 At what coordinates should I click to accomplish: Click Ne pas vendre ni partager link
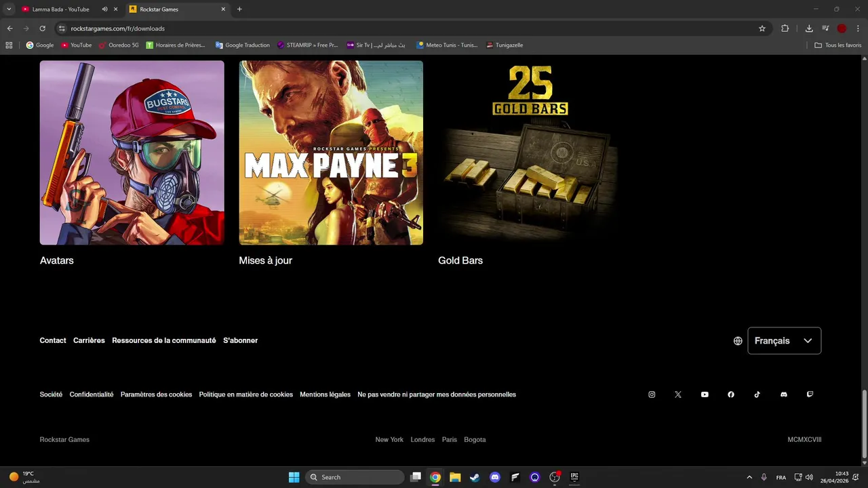[437, 394]
